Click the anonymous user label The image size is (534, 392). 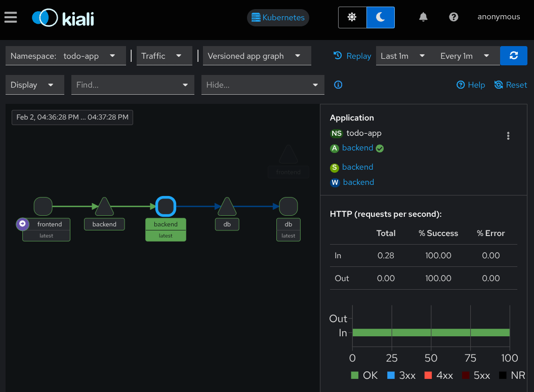click(499, 17)
